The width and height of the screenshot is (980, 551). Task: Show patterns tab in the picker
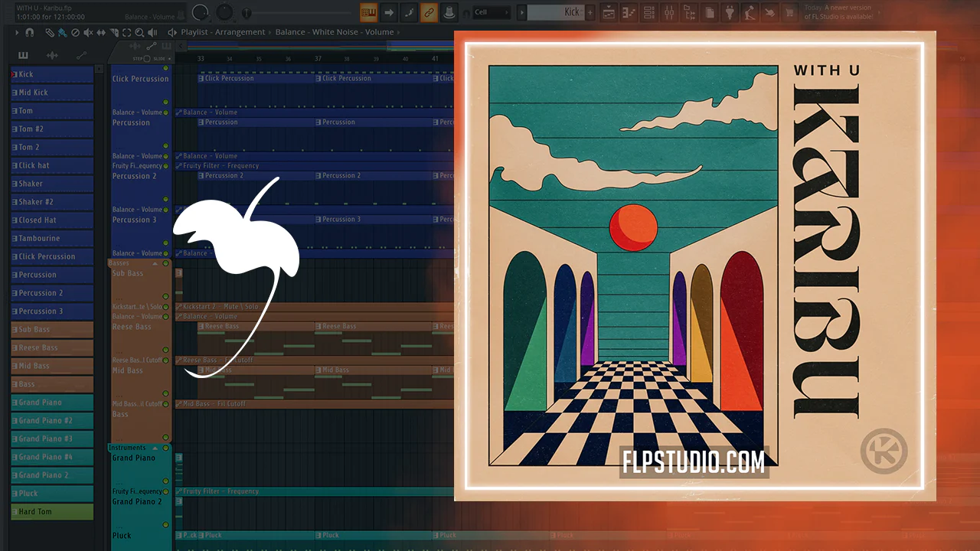point(23,55)
